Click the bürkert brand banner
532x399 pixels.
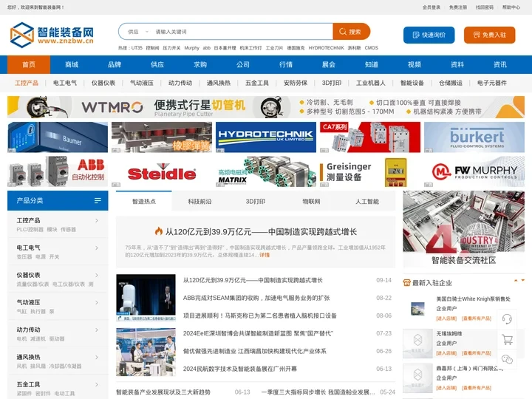(x=474, y=137)
